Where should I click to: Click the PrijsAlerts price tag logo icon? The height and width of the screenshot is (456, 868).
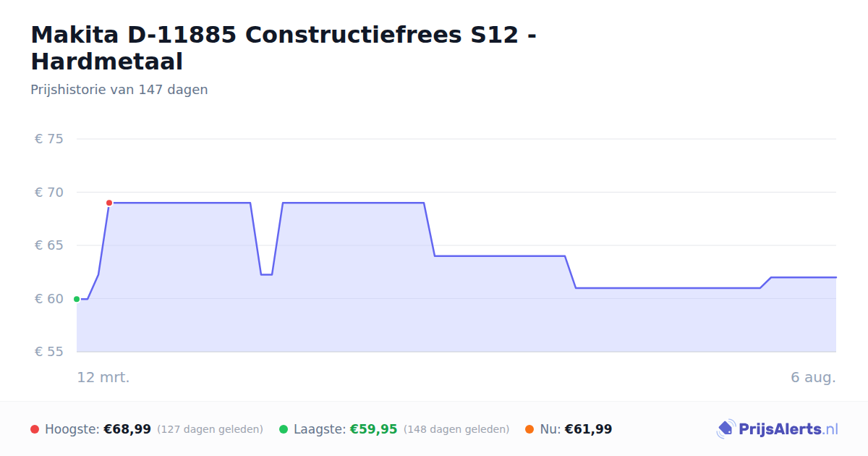(x=726, y=429)
